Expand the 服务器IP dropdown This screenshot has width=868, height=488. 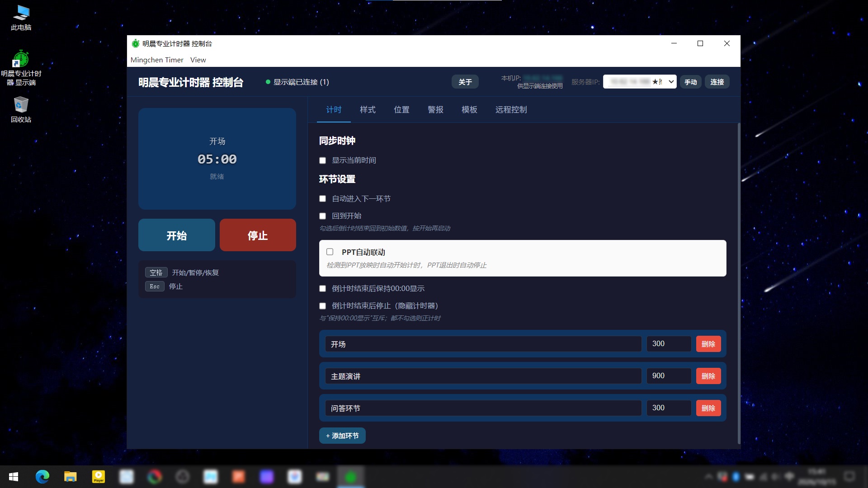[x=640, y=82]
